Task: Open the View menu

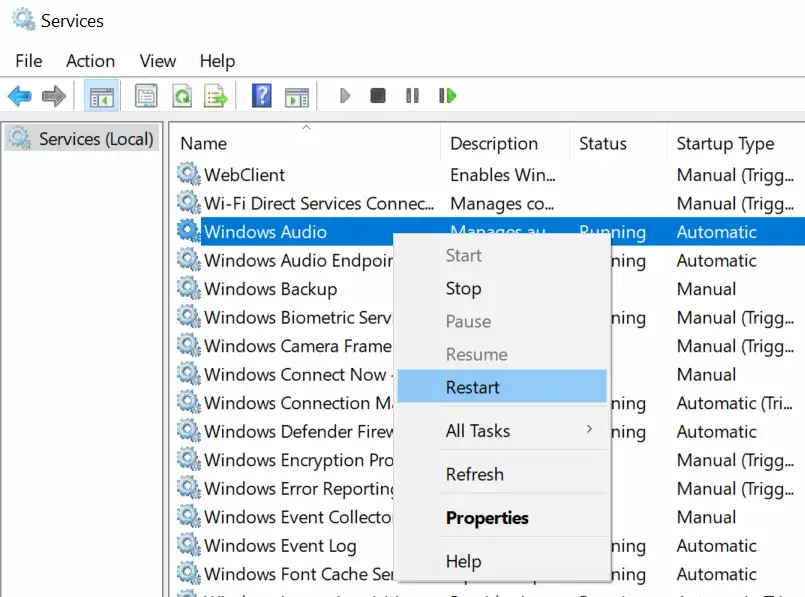Action: point(157,61)
